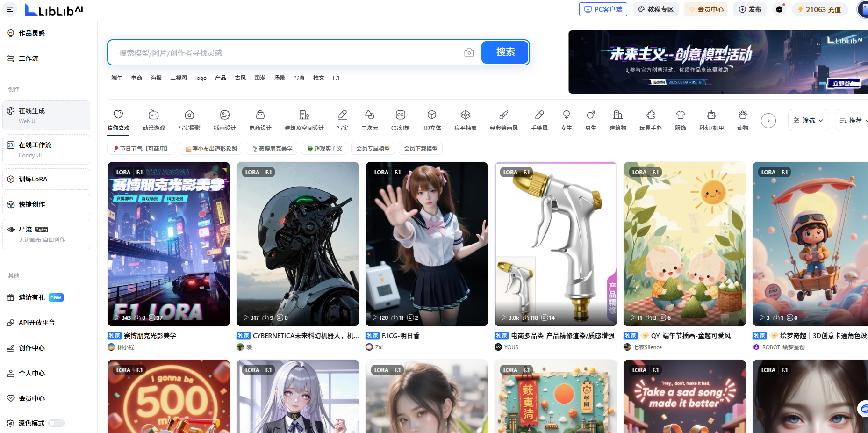This screenshot has width=868, height=433.
Task: Select the 动物 paw category icon
Action: [743, 115]
